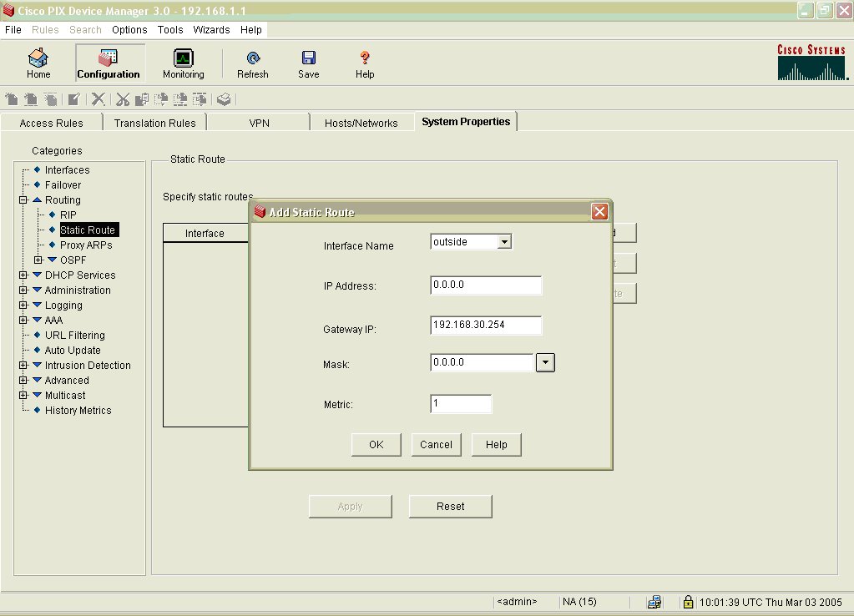The image size is (854, 616).
Task: Confirm the static route with OK
Action: 376,444
